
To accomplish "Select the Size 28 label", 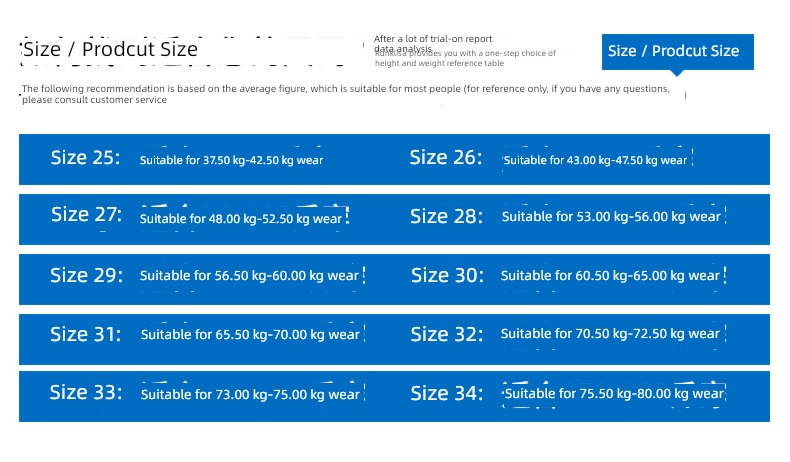I will pos(446,217).
